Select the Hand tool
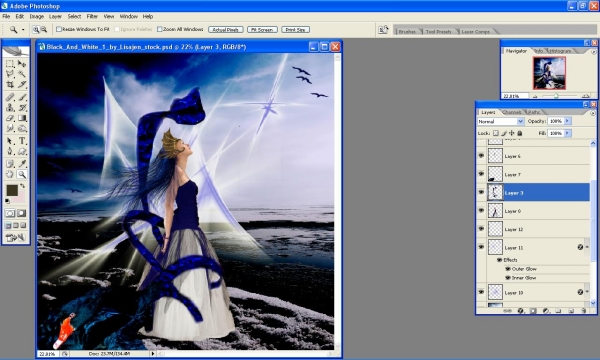600x360 pixels. click(x=10, y=174)
